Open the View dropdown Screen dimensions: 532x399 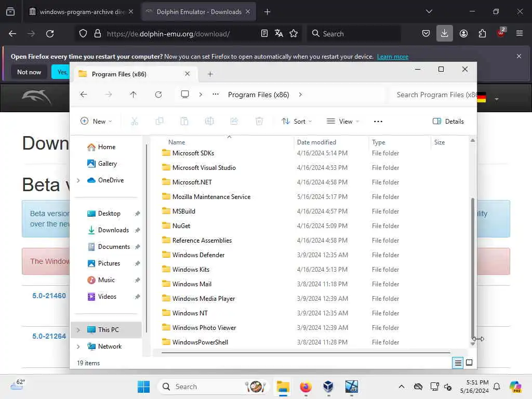click(x=343, y=122)
